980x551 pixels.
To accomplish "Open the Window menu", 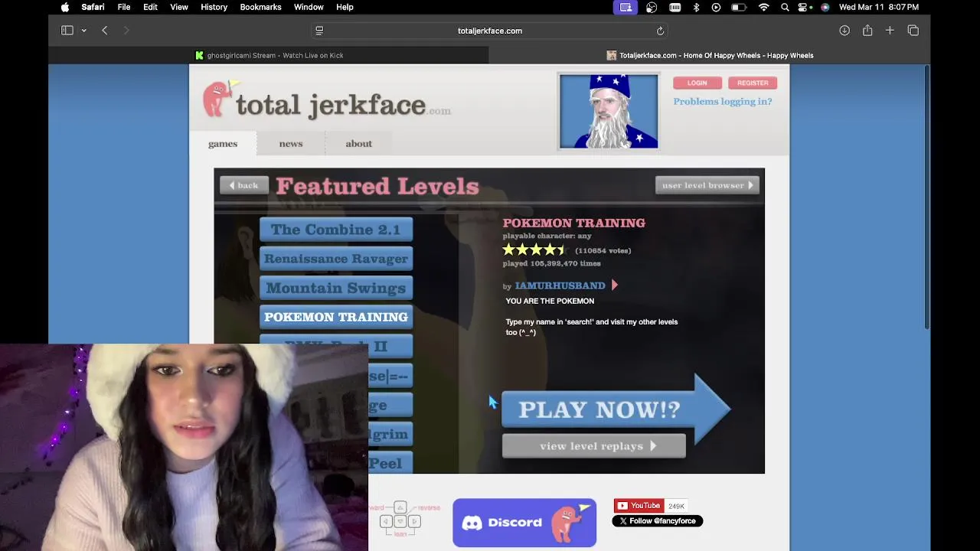I will [x=309, y=7].
